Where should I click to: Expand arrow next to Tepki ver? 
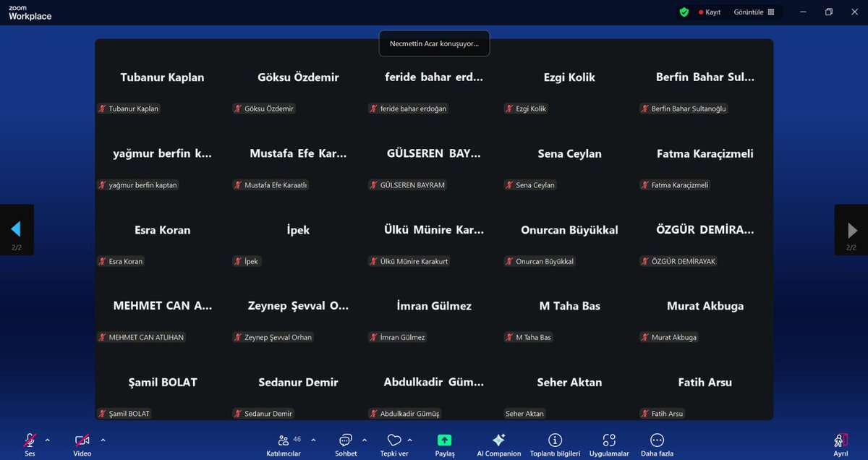click(x=410, y=440)
